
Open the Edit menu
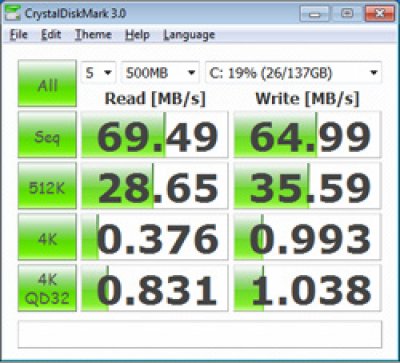pyautogui.click(x=51, y=35)
